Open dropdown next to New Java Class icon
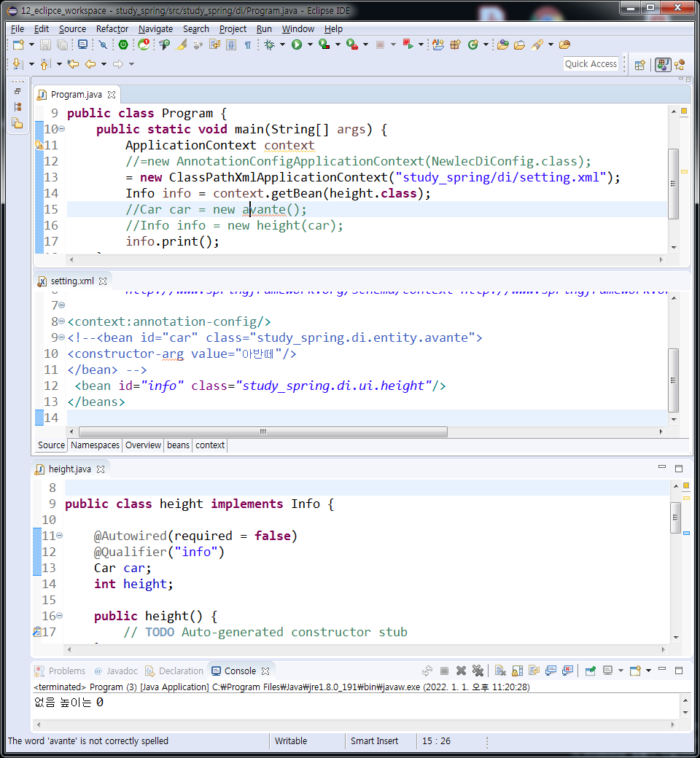 coord(486,45)
